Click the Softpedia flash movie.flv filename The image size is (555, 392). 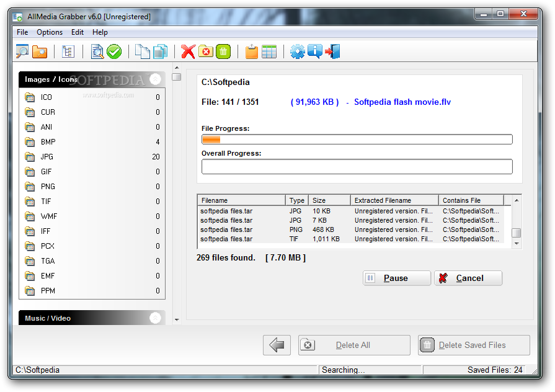402,102
